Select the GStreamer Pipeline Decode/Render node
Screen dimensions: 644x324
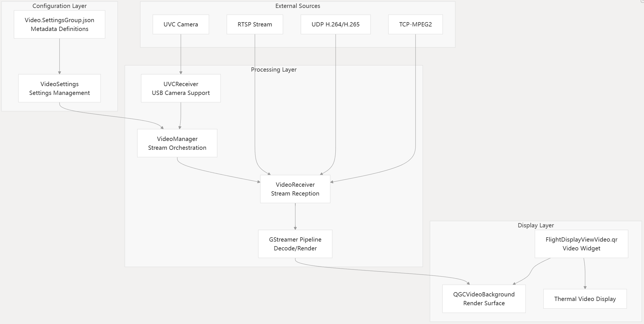click(x=295, y=244)
